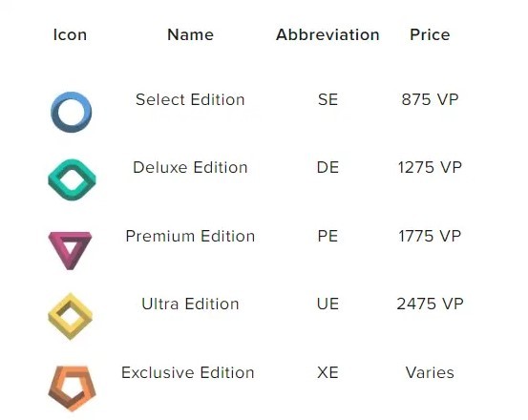This screenshot has width=528, height=420.
Task: Click the green Deluxe Edition diamond icon
Action: tap(72, 179)
